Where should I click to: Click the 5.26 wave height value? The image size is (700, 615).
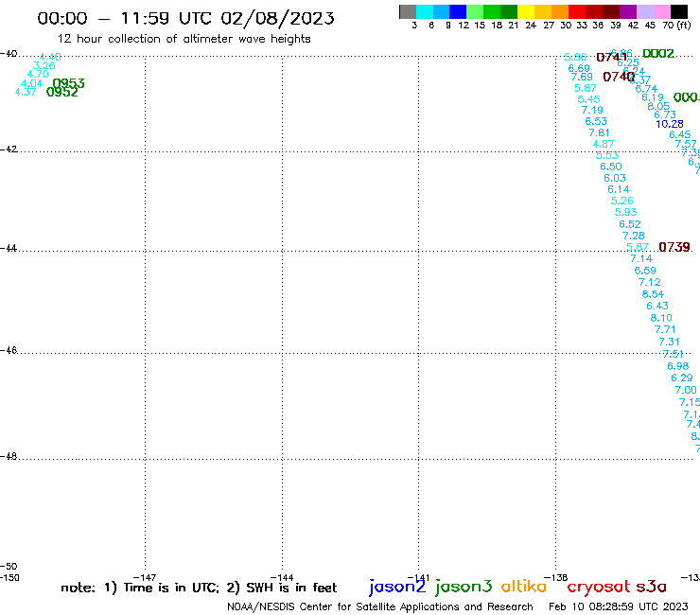(621, 201)
